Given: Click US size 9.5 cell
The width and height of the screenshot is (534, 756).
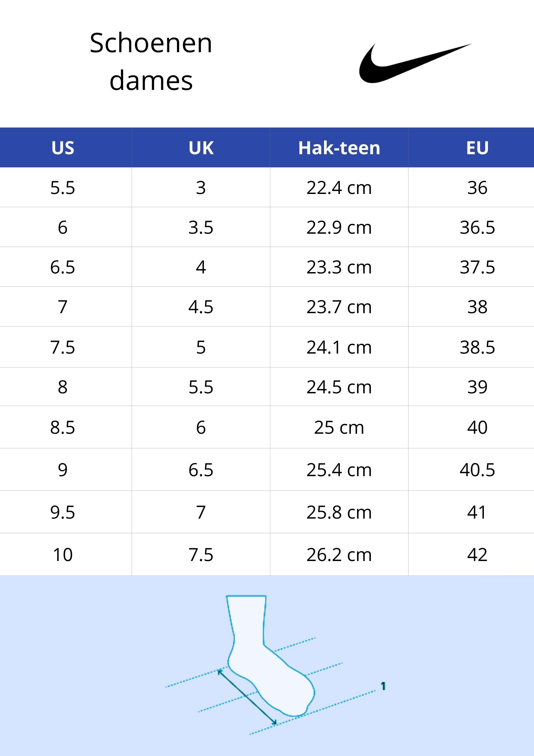Looking at the screenshot, I should point(63,512).
